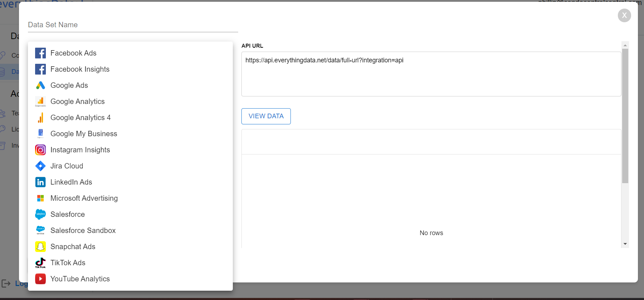Click the "API URL" label
644x300 pixels.
252,46
